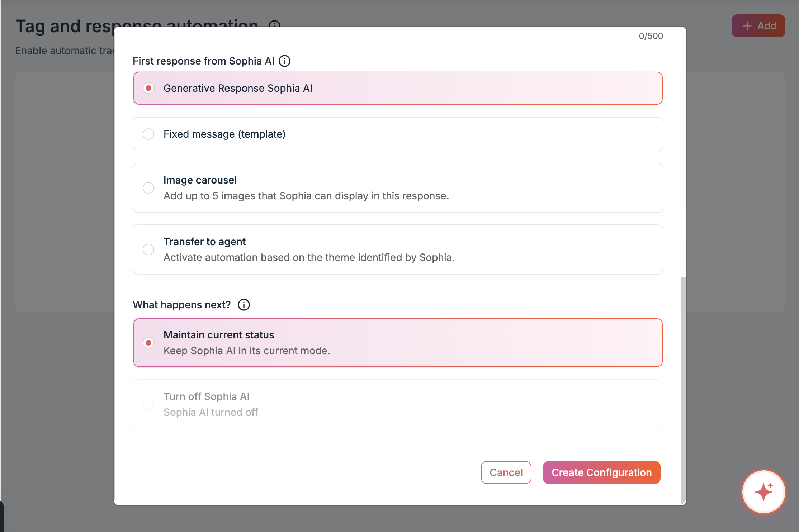Image resolution: width=799 pixels, height=532 pixels.
Task: Click the Create Configuration button
Action: point(601,472)
